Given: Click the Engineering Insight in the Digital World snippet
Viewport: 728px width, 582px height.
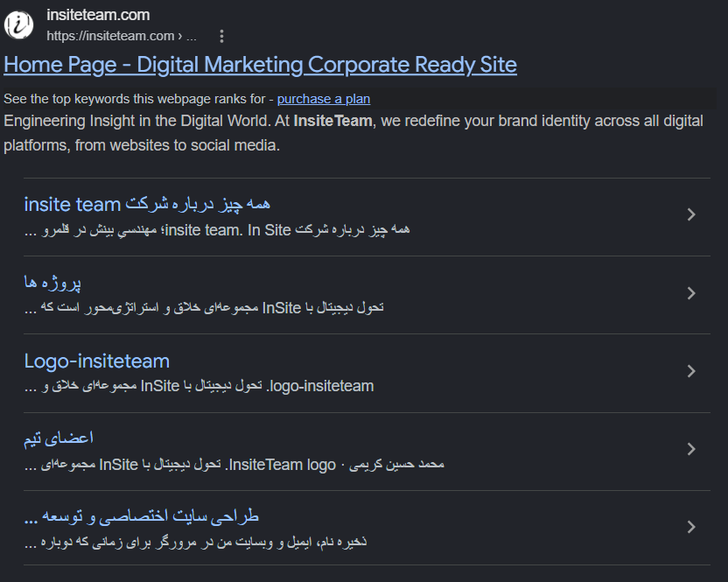Looking at the screenshot, I should tap(353, 133).
